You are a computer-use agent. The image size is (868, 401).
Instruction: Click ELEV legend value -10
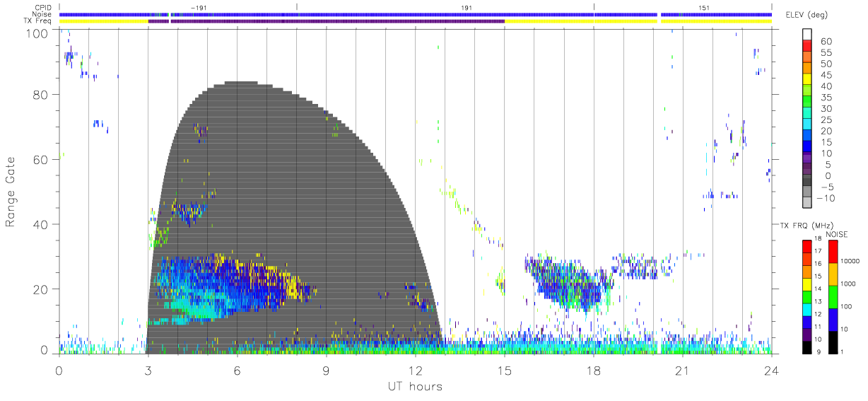coord(825,198)
